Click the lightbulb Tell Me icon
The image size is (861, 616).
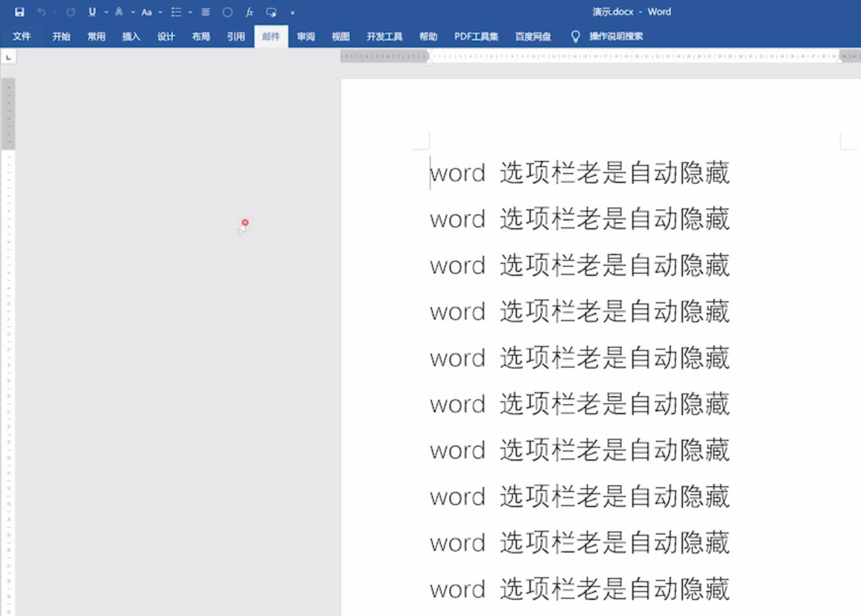(x=575, y=36)
